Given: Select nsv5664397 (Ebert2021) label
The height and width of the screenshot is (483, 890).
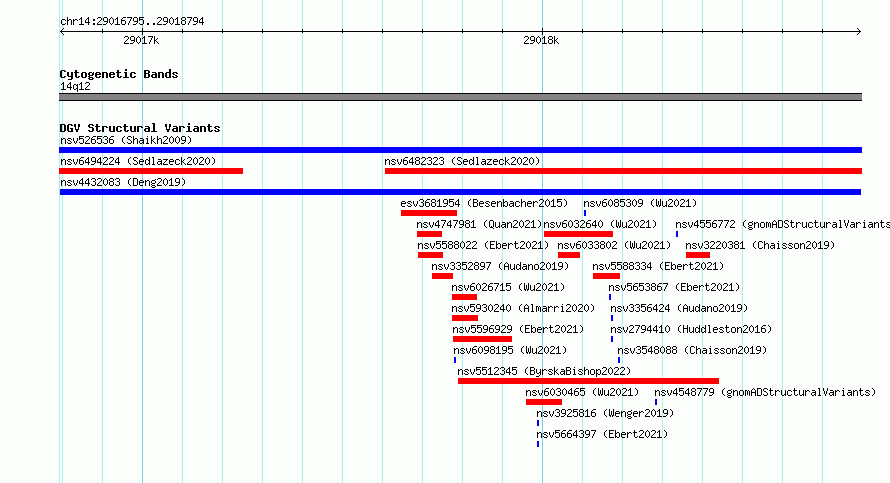Looking at the screenshot, I should tap(602, 434).
